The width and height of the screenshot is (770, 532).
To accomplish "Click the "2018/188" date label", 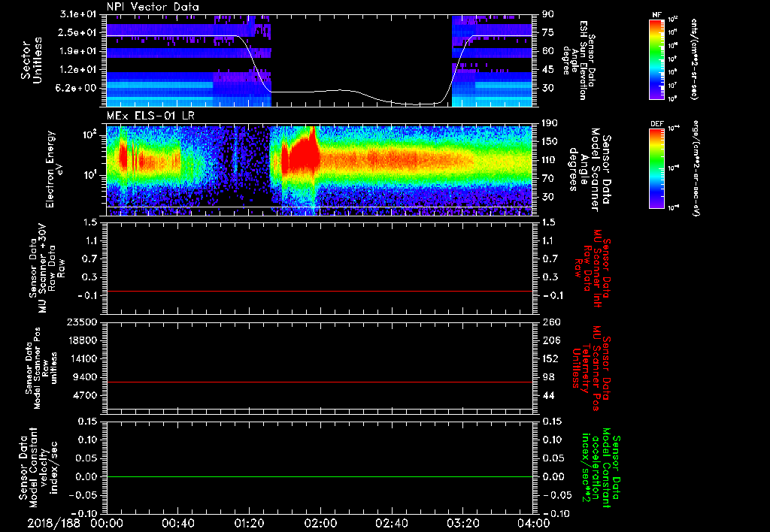I will point(54,523).
